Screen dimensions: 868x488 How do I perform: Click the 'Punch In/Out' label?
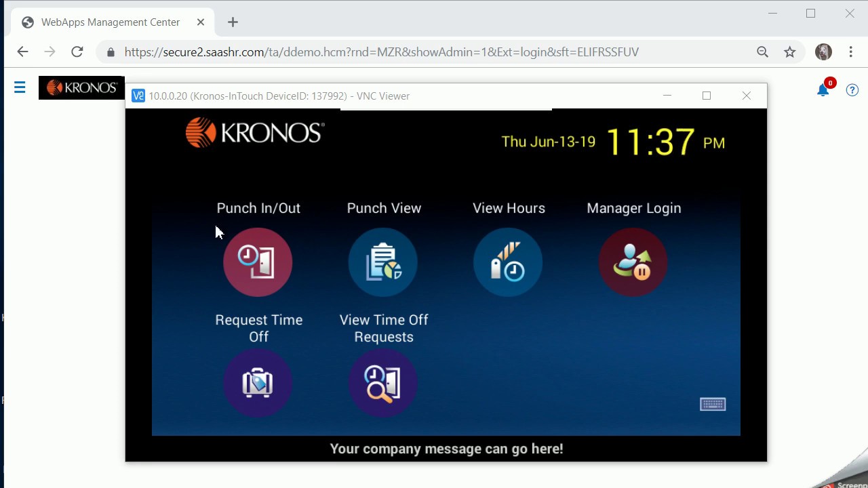coord(258,208)
